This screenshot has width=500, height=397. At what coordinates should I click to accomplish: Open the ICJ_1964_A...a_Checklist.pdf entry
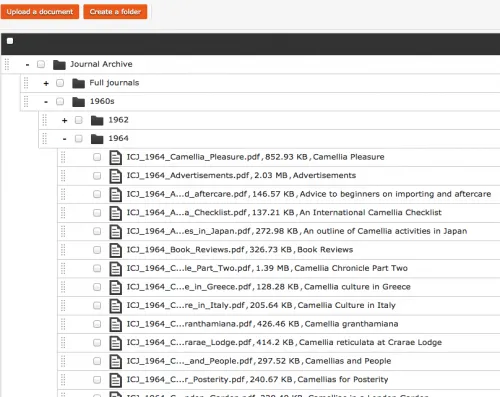pos(284,213)
